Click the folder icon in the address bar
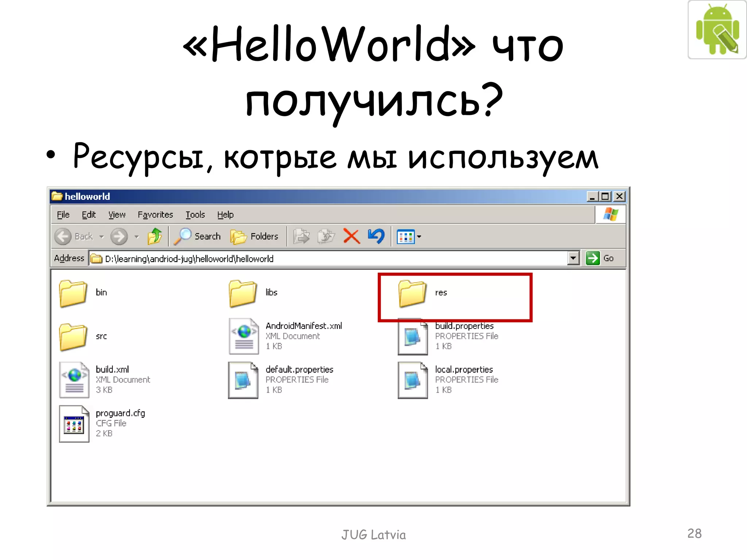This screenshot has height=560, width=747. [96, 258]
